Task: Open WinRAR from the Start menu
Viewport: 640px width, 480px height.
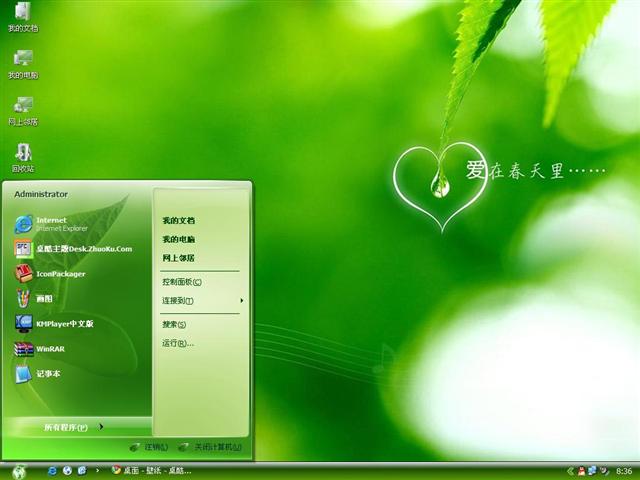Action: pos(78,349)
